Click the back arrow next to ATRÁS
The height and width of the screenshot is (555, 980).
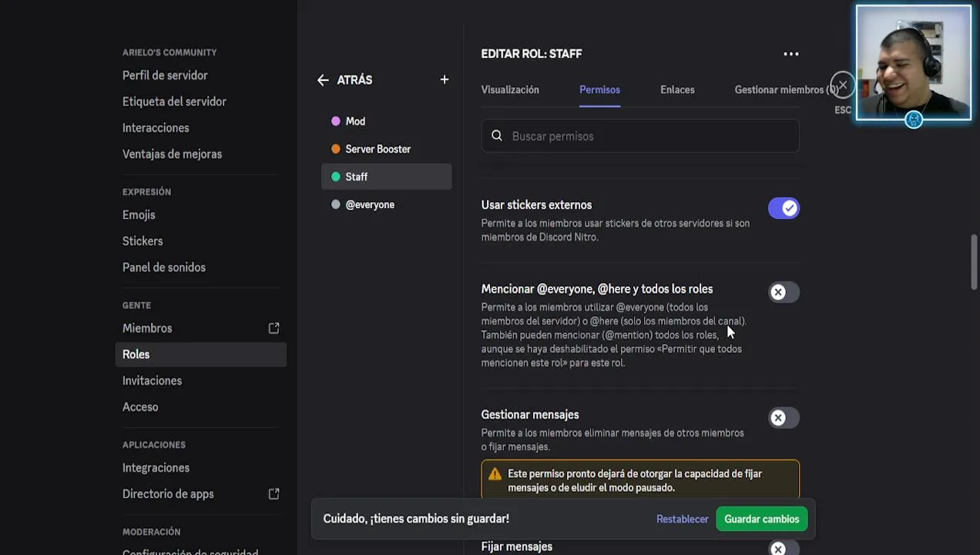pyautogui.click(x=323, y=80)
